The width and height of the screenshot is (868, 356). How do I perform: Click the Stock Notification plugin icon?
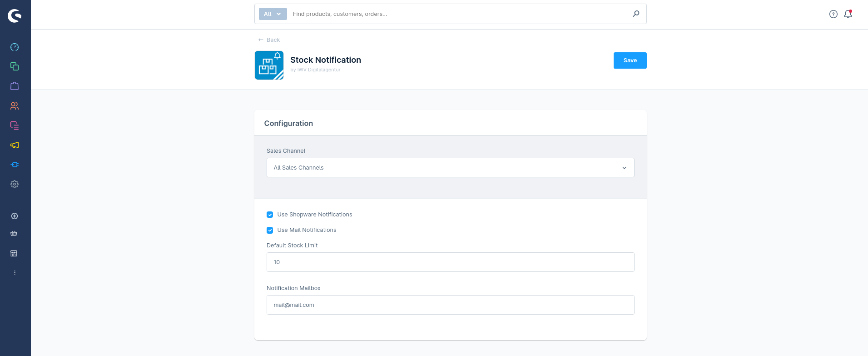pyautogui.click(x=269, y=65)
